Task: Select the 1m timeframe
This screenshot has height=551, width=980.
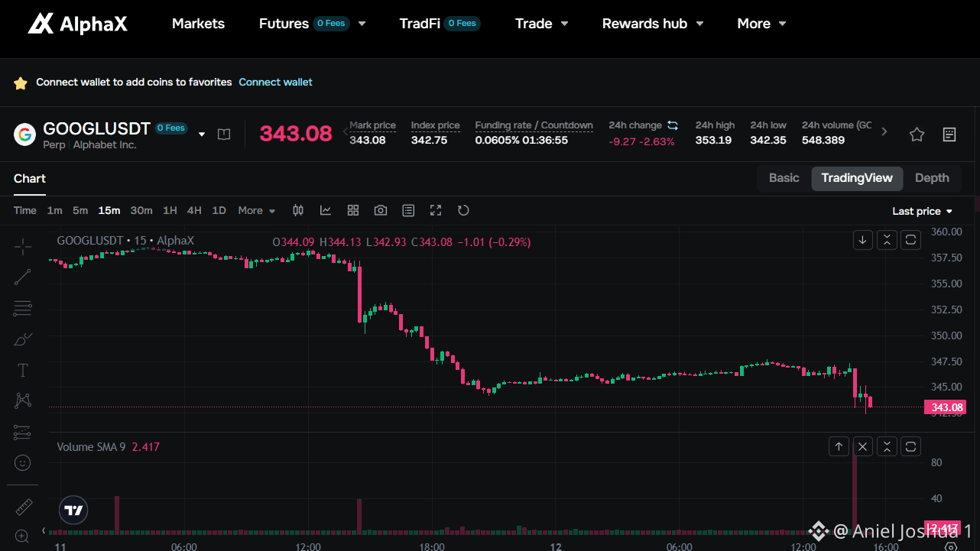Action: click(x=55, y=210)
